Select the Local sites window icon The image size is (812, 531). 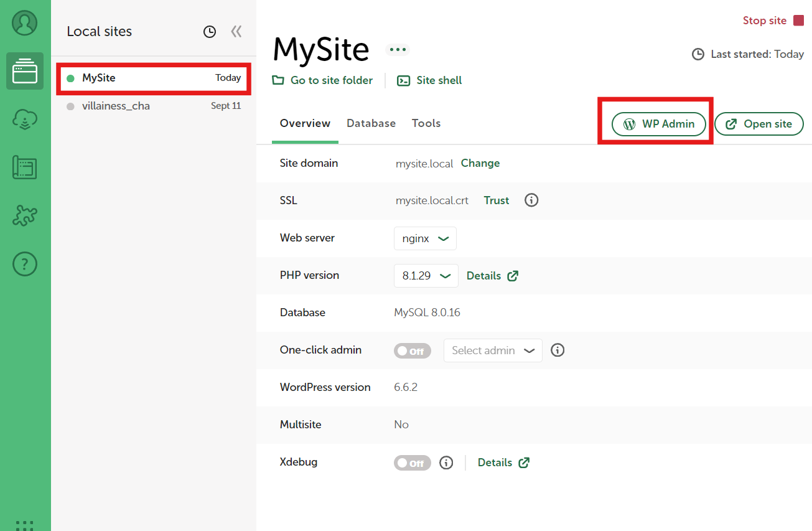[x=25, y=71]
